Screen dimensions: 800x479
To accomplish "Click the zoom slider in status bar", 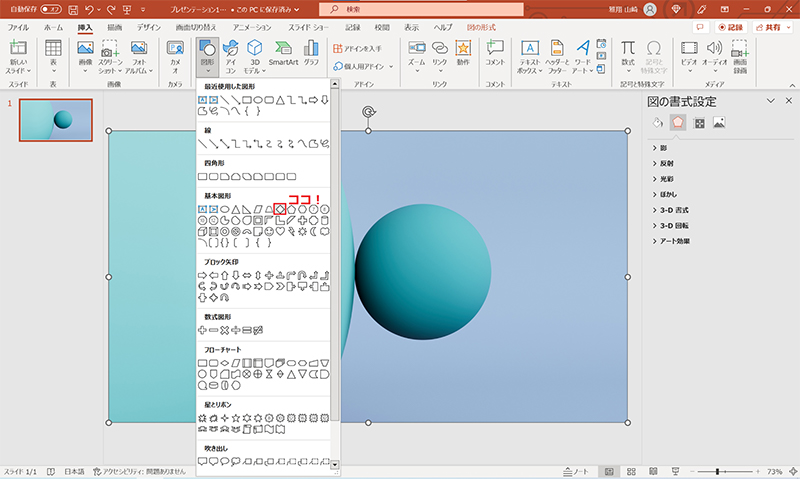I will click(x=718, y=471).
